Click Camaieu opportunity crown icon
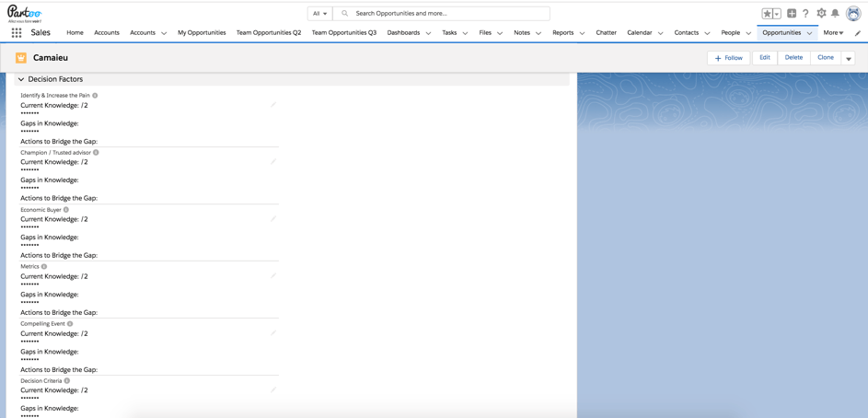868x418 pixels. click(x=21, y=58)
